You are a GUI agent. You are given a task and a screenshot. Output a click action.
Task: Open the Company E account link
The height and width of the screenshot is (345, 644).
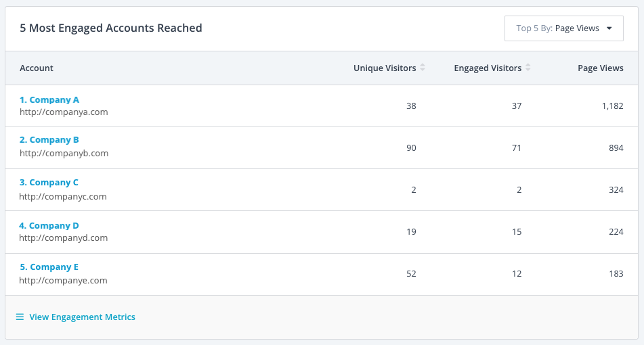[49, 267]
